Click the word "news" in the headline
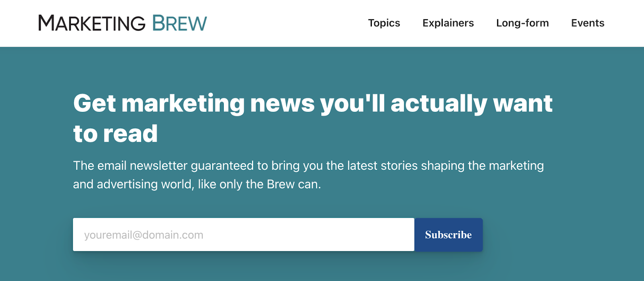 [x=282, y=103]
